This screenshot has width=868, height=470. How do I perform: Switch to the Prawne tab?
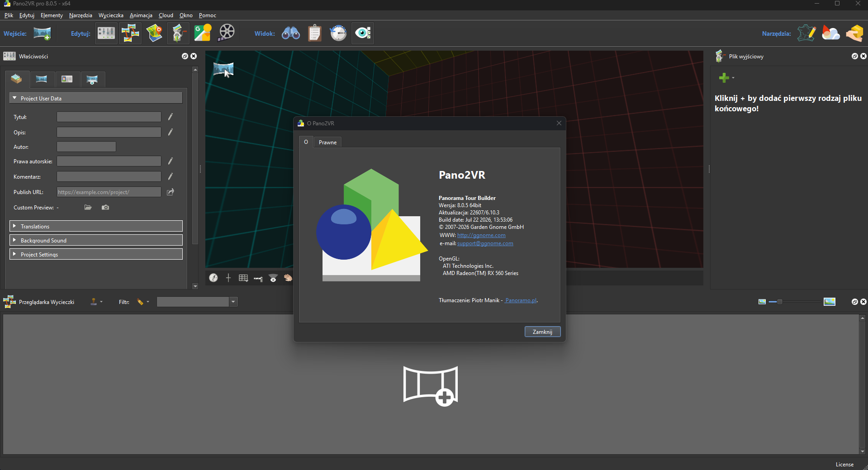click(327, 142)
